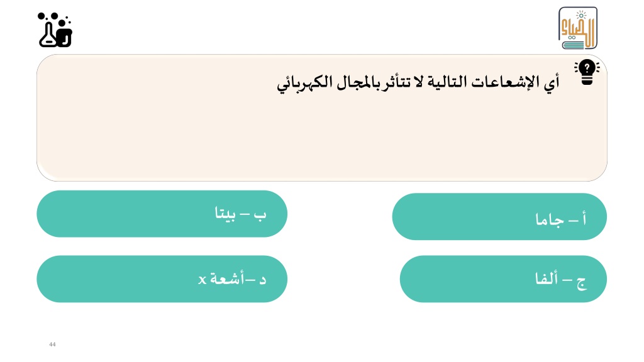Choose answer ج – ألفا
The image size is (644, 362).
[x=503, y=279]
